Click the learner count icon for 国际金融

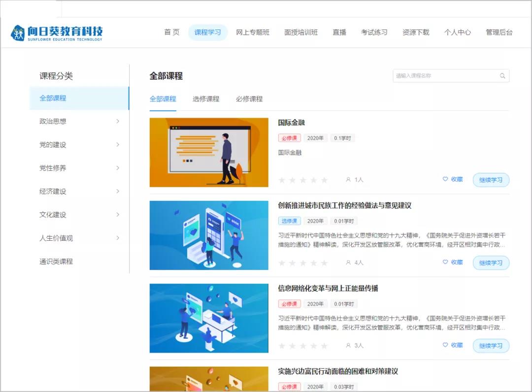(x=348, y=180)
